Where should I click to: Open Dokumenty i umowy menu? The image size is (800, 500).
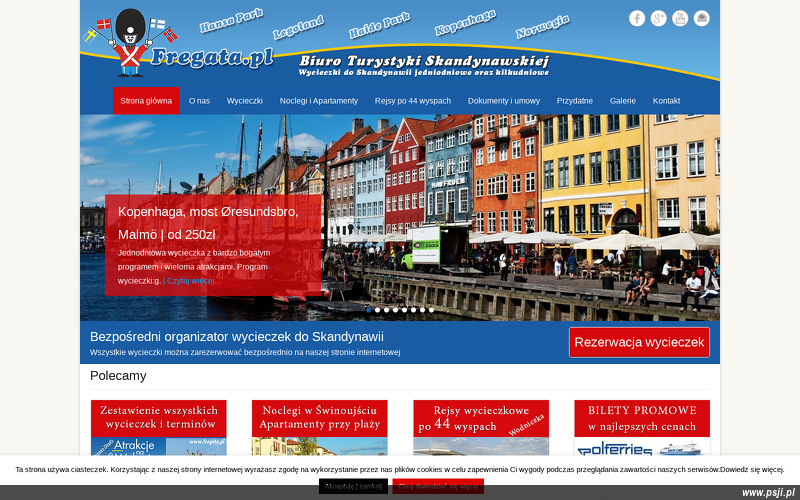504,101
